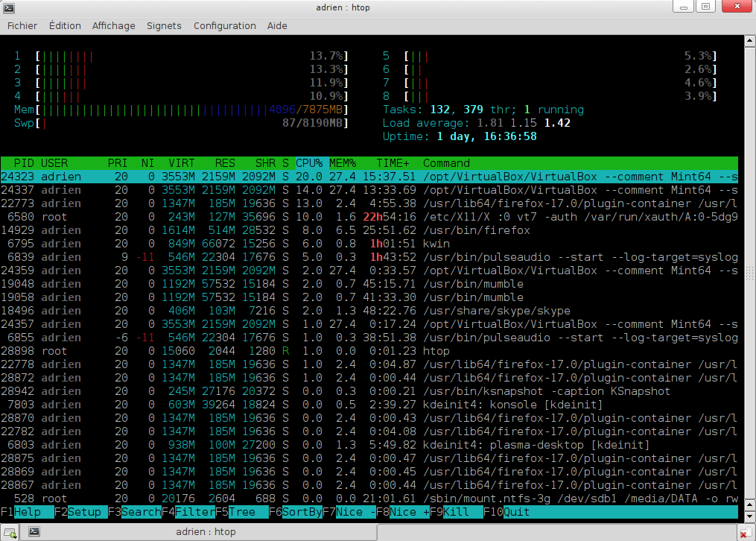Select pulseaudio process row PID 6855
Image resolution: width=756 pixels, height=541 pixels.
coord(369,338)
